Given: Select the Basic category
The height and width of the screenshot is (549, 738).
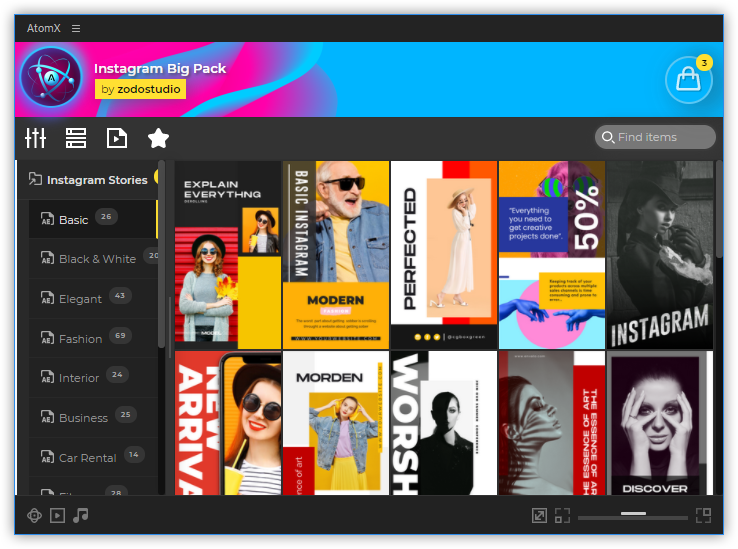Looking at the screenshot, I should pos(93,219).
